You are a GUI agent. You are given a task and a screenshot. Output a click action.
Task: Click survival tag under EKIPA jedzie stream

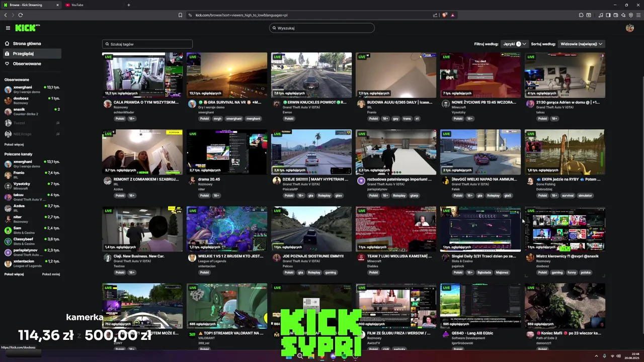click(568, 196)
